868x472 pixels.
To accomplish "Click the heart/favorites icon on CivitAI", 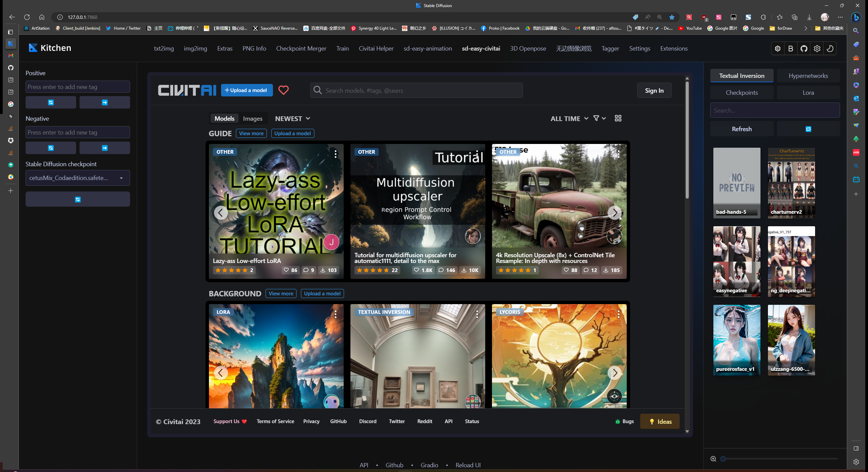I will (x=283, y=90).
